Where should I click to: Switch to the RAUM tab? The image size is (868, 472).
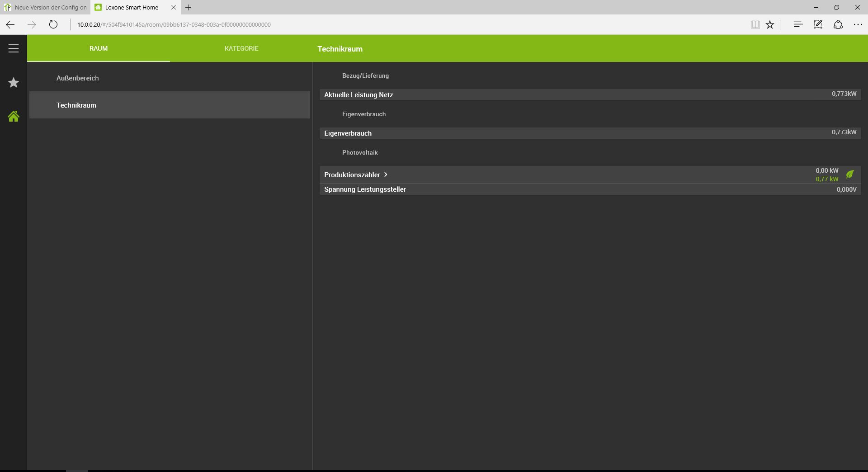[x=99, y=48]
